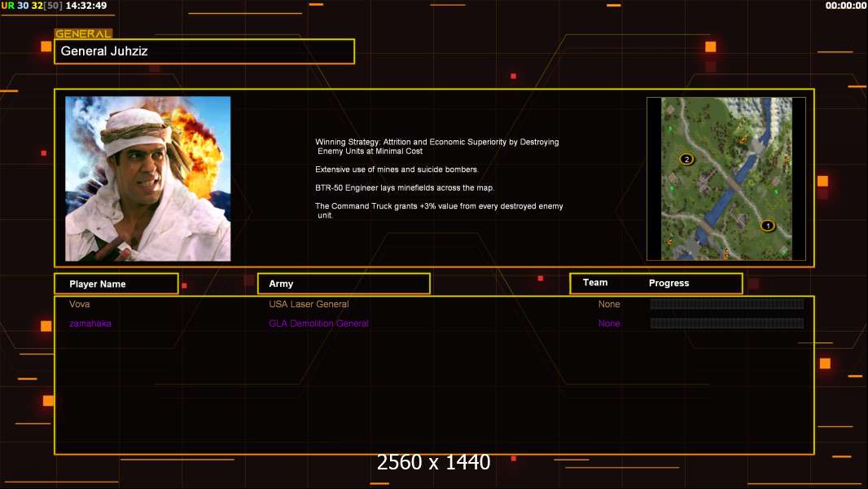Screen dimensions: 868x489
Task: Click the UR 30 32 stats readout
Action: pyautogui.click(x=32, y=6)
